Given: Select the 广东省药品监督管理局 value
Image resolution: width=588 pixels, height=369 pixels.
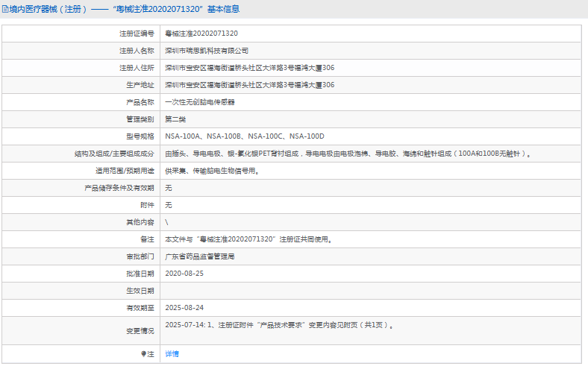Looking at the screenshot, I should click(x=200, y=256).
